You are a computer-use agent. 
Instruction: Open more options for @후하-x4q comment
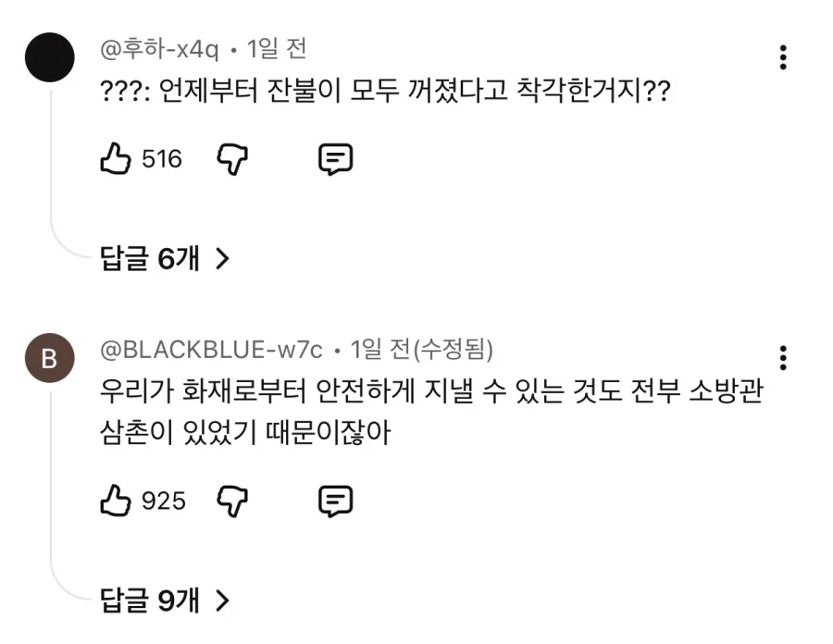tap(783, 57)
